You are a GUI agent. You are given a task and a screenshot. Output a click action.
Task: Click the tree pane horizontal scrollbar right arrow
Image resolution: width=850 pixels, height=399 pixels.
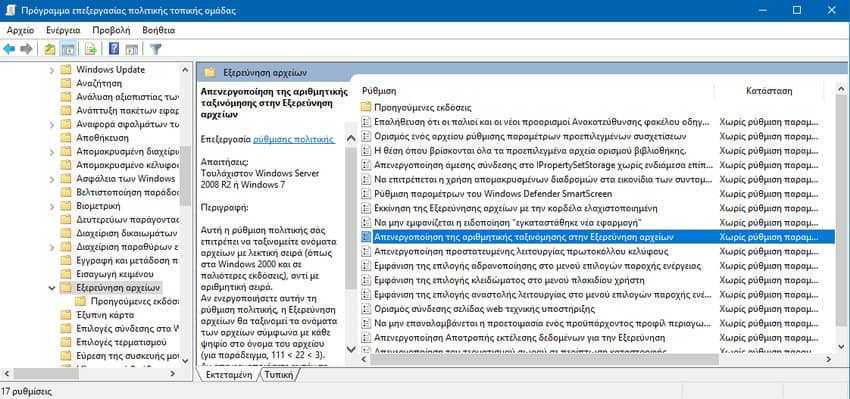[173, 374]
